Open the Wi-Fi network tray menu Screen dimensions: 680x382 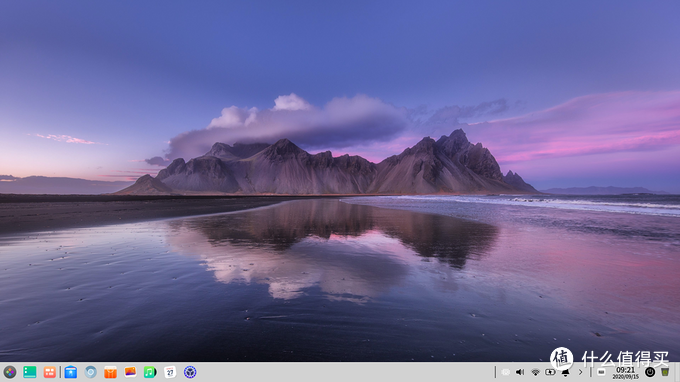pos(535,372)
